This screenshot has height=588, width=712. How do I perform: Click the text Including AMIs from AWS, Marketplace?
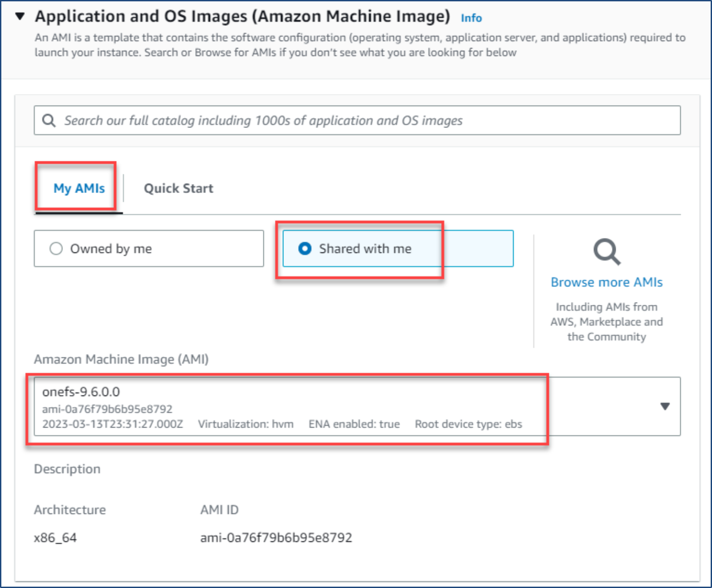607,321
